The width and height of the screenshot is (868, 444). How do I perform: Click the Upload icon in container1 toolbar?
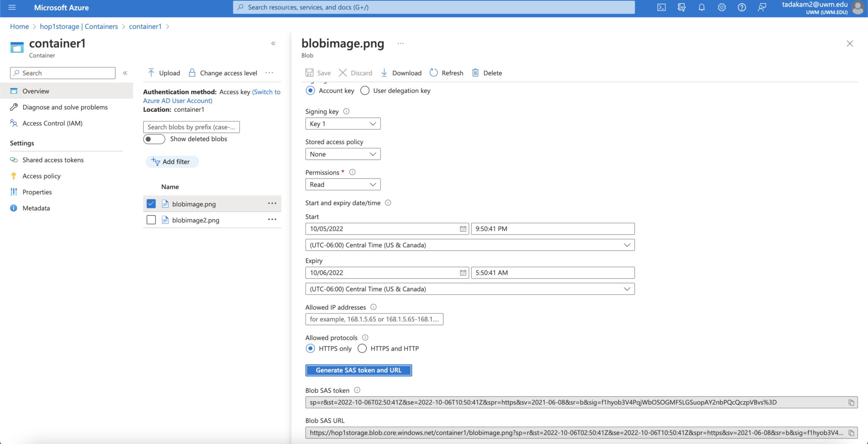(x=152, y=72)
